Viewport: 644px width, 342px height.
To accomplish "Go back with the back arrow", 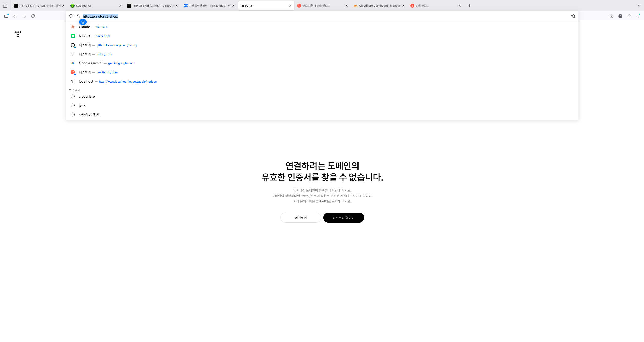I will tap(15, 16).
